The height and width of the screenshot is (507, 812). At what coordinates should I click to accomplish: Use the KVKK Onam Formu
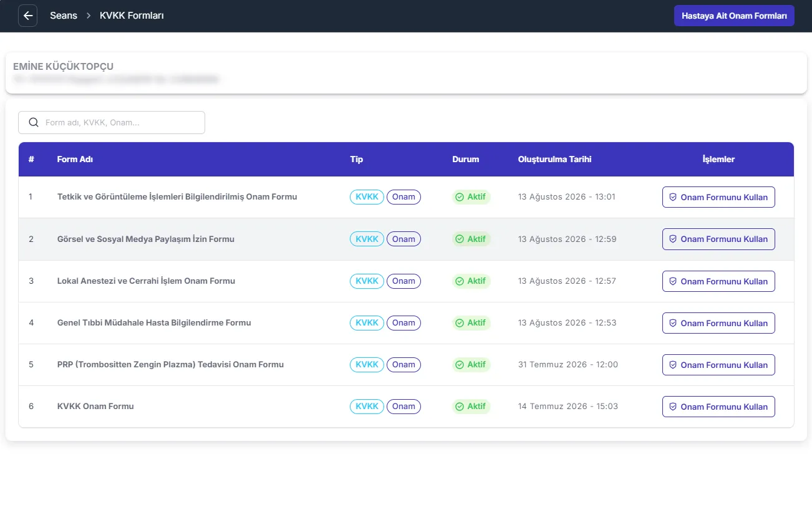click(718, 407)
